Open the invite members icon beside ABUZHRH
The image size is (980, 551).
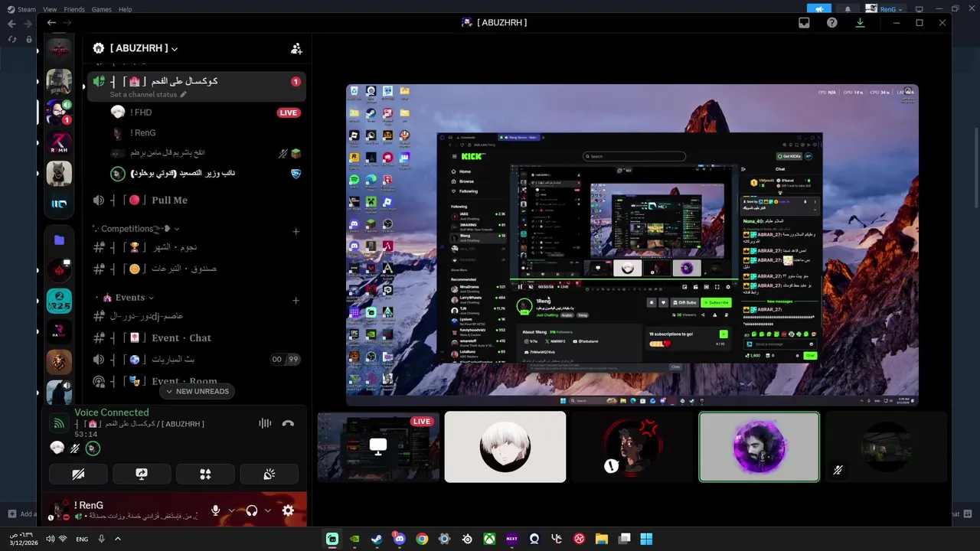(x=296, y=48)
